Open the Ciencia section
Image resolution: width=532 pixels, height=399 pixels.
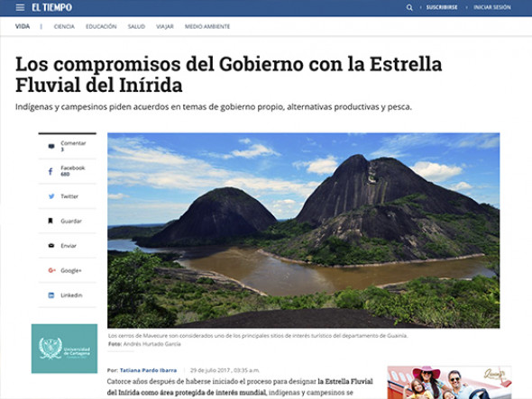click(x=64, y=26)
